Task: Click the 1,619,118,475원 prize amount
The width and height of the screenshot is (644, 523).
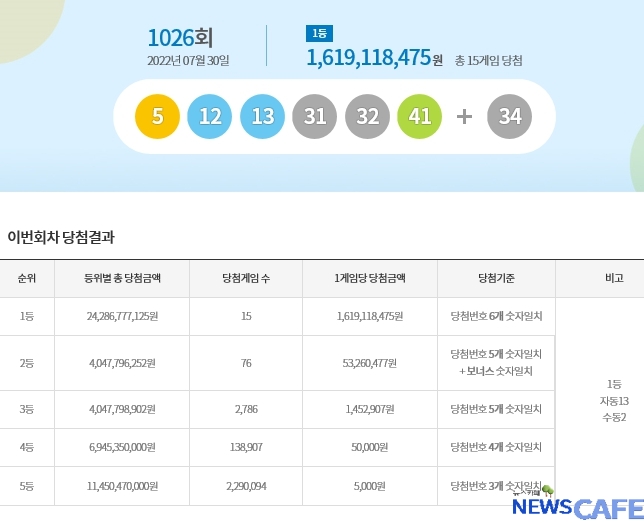Action: (x=374, y=59)
